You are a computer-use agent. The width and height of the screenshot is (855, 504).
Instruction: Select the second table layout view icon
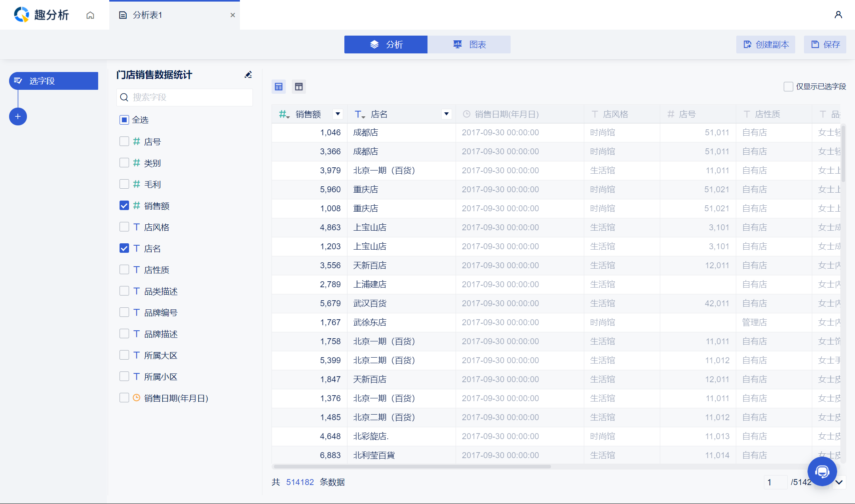(x=299, y=87)
